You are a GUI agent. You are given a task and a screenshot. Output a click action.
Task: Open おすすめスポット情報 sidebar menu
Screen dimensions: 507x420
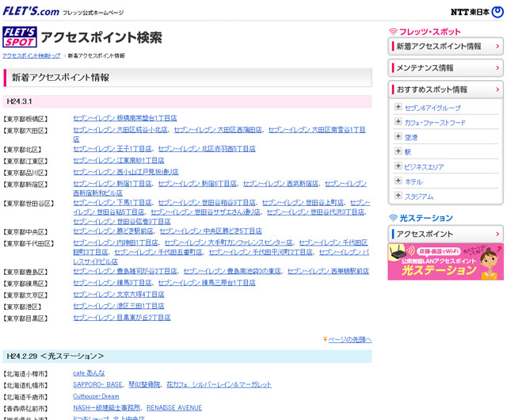tap(445, 90)
